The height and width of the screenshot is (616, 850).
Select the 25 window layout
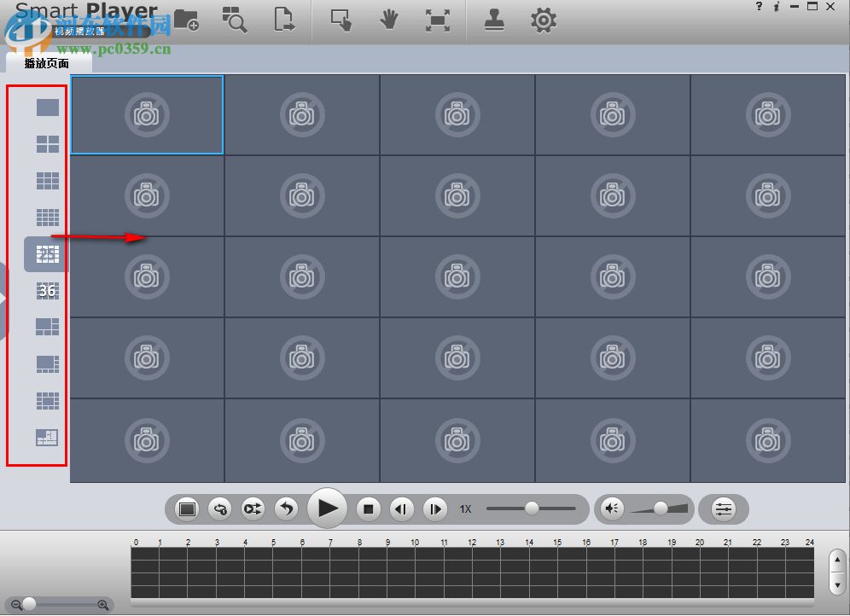[x=48, y=254]
